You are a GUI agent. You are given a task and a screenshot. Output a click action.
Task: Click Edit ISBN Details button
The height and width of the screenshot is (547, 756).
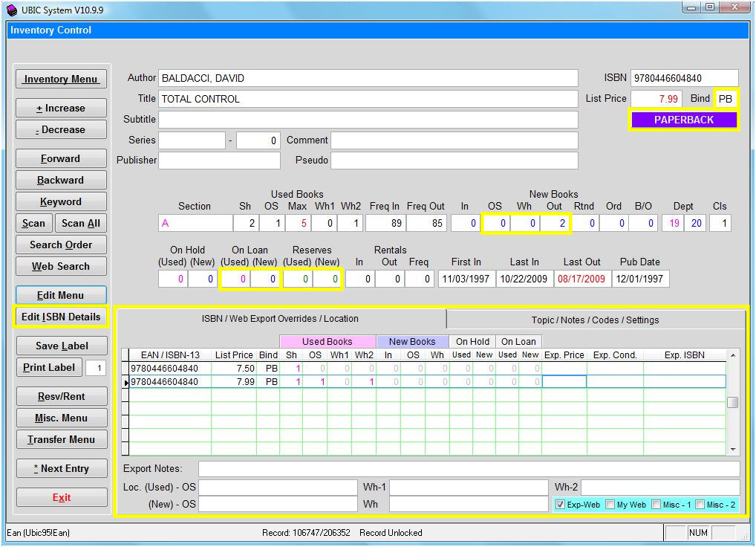(61, 317)
